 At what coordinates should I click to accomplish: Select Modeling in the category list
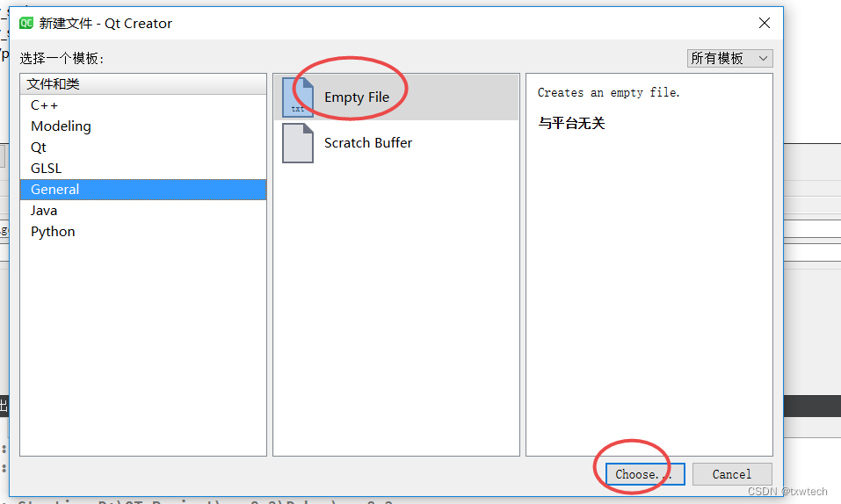coord(143,126)
